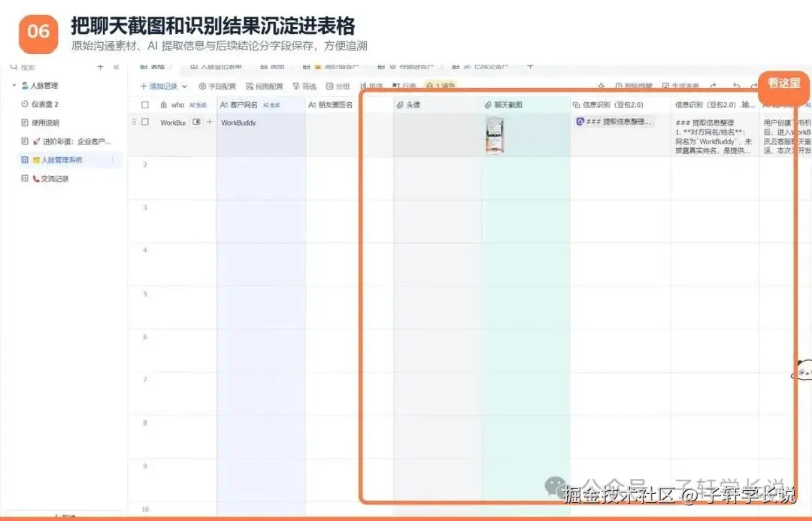
Task: Open 智能提醒 reminders
Action: pos(634,86)
